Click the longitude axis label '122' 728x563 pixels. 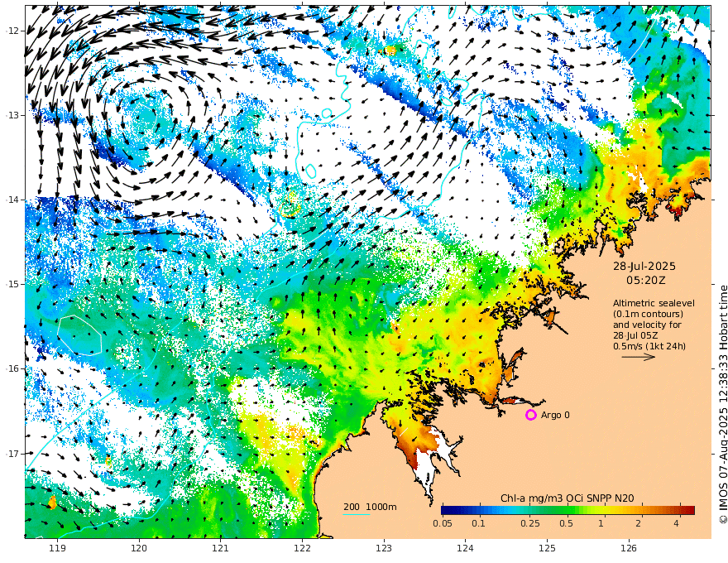pyautogui.click(x=302, y=548)
